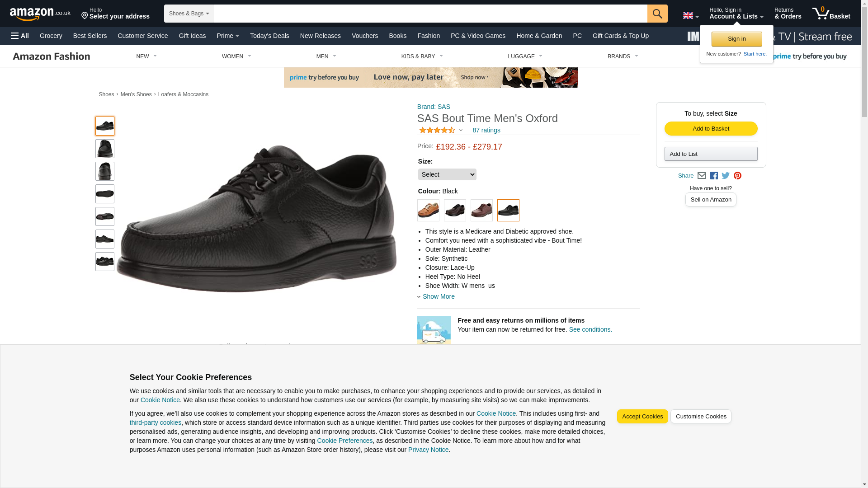Image resolution: width=868 pixels, height=488 pixels.
Task: Open the basket cart icon
Action: (x=831, y=14)
